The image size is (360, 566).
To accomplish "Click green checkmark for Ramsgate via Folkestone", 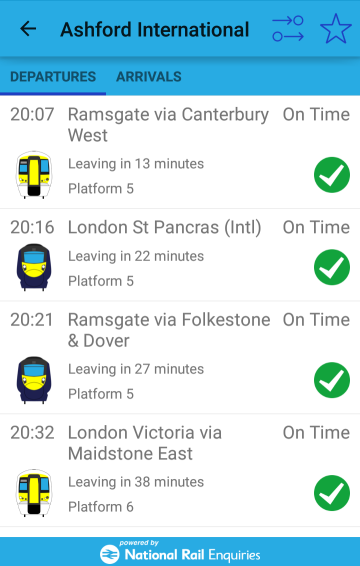I will coord(332,380).
